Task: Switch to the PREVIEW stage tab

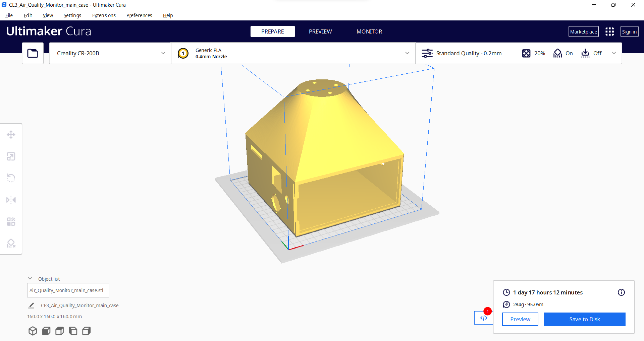Action: 320,31
